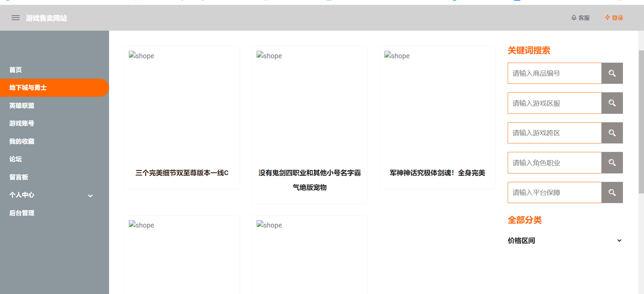Search by 游戏区服 magnifier button
This screenshot has width=644, height=294.
click(x=612, y=103)
